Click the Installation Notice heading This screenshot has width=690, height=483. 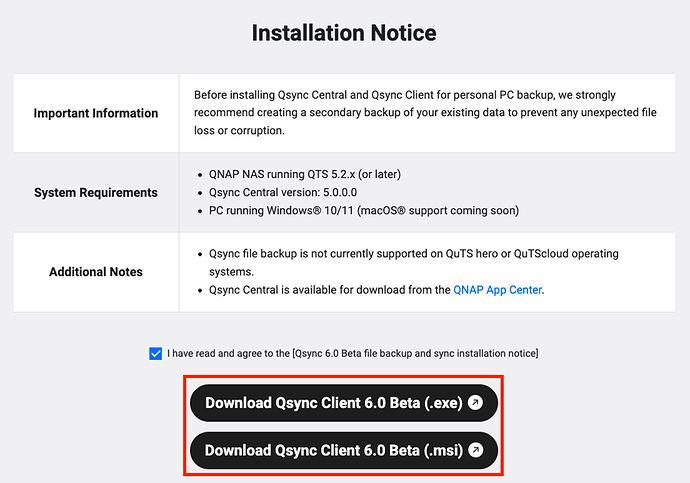coord(344,33)
